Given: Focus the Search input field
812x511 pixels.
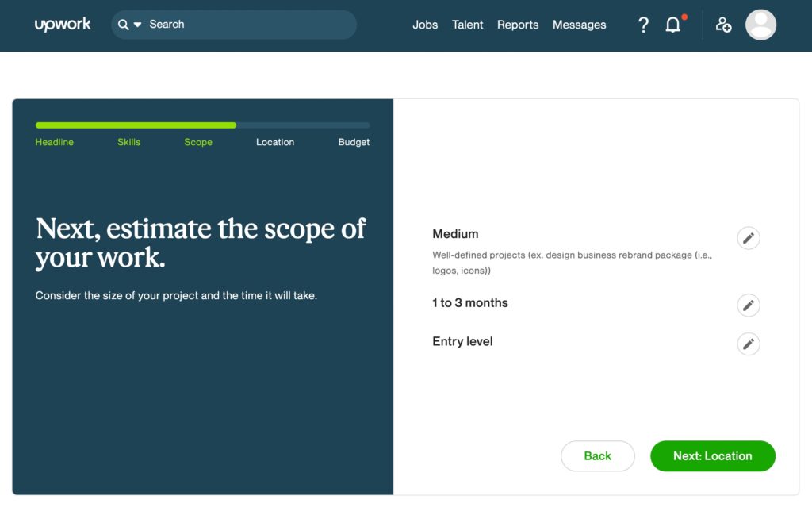Looking at the screenshot, I should (x=246, y=25).
